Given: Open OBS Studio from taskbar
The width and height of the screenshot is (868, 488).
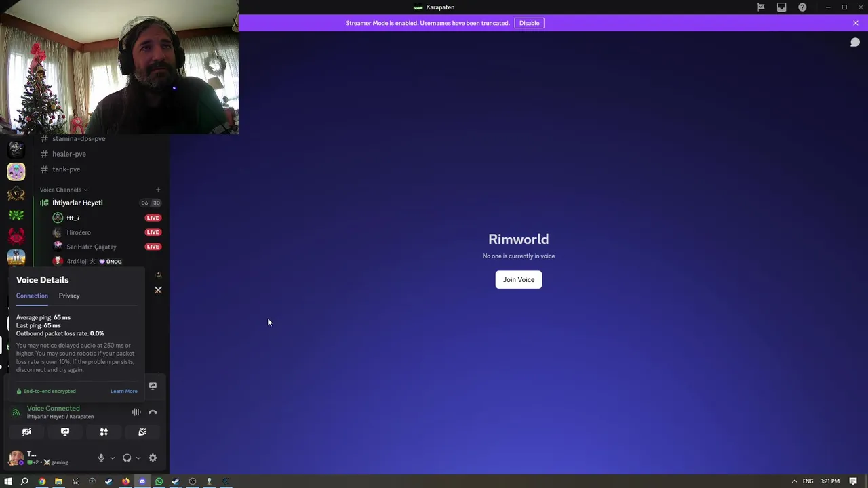Looking at the screenshot, I should tap(193, 481).
